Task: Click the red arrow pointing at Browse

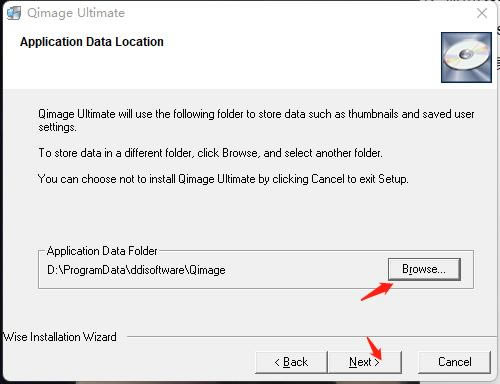Action: point(377,291)
